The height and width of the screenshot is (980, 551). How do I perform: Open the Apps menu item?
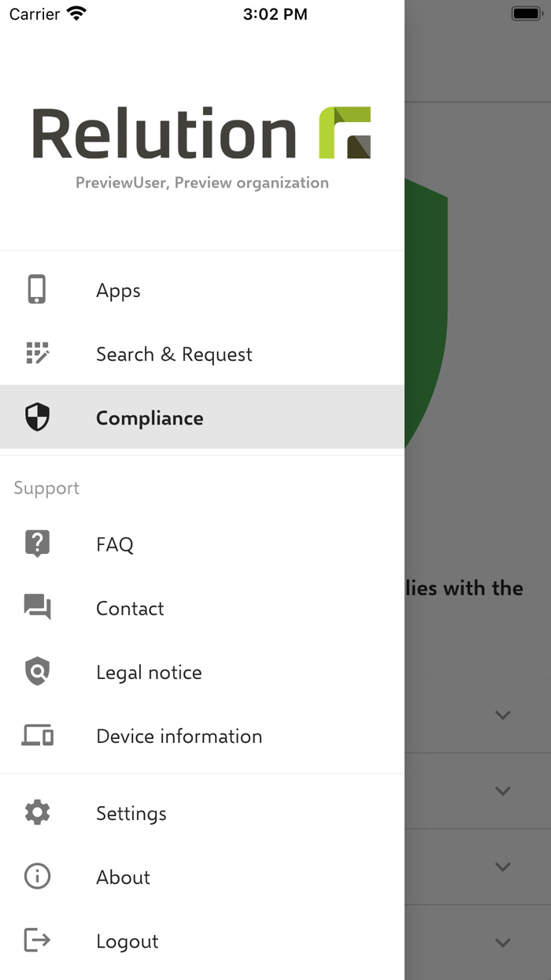(202, 290)
